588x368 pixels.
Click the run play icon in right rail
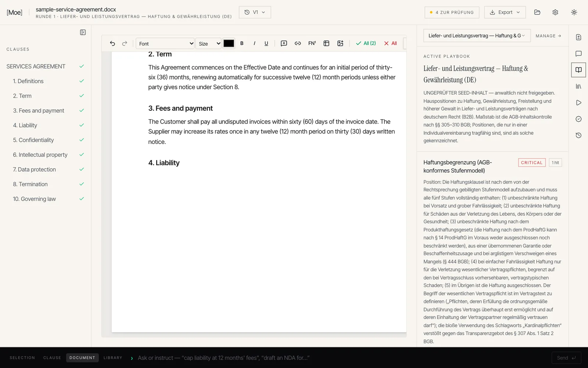tap(578, 103)
